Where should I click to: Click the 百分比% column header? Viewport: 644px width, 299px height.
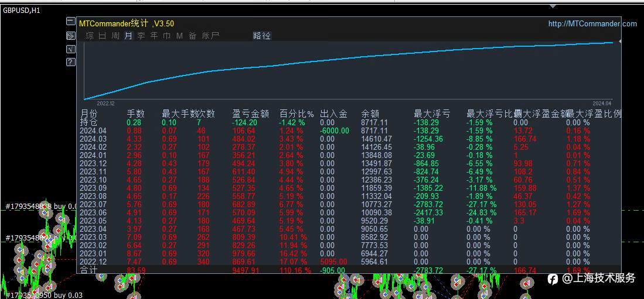(297, 114)
